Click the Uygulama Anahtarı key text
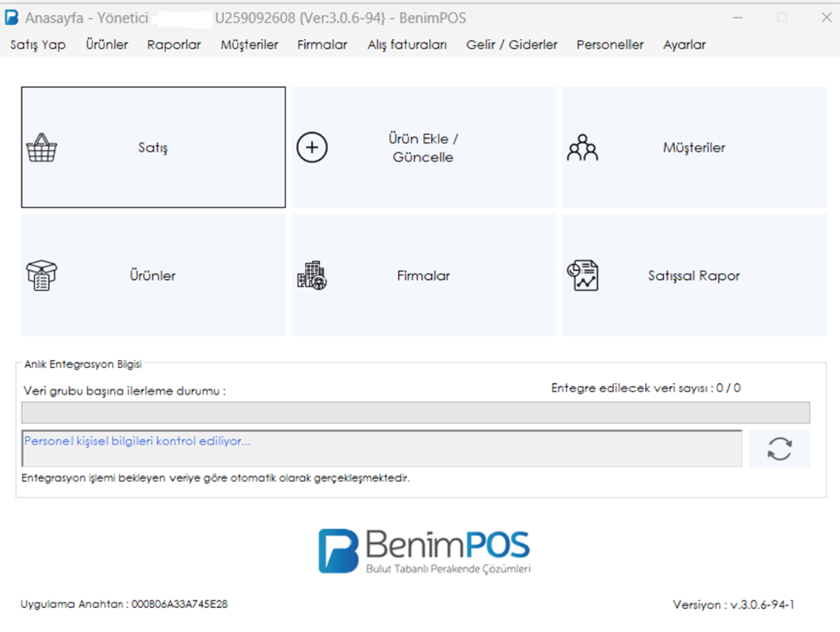 coord(124,604)
